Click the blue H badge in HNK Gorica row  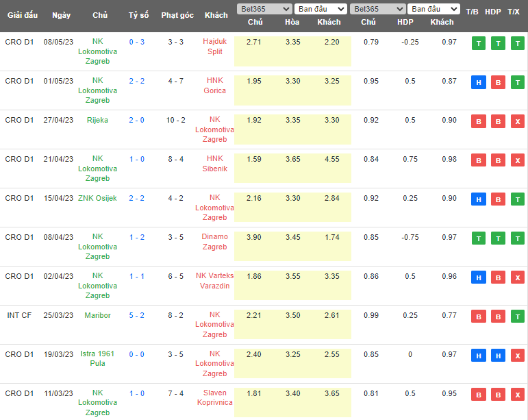click(x=479, y=83)
